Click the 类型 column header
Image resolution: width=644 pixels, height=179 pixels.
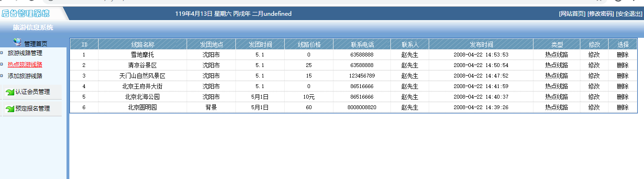point(557,44)
